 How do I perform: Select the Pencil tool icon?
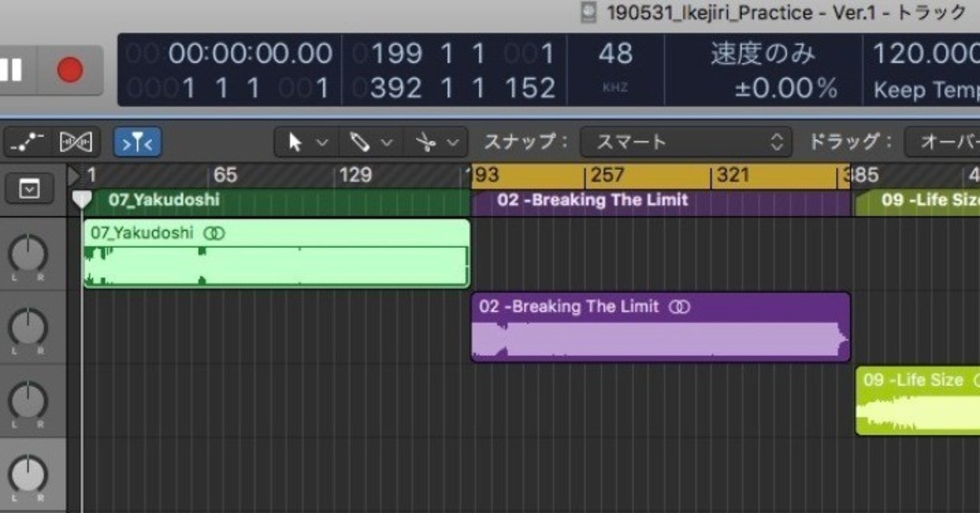click(360, 142)
